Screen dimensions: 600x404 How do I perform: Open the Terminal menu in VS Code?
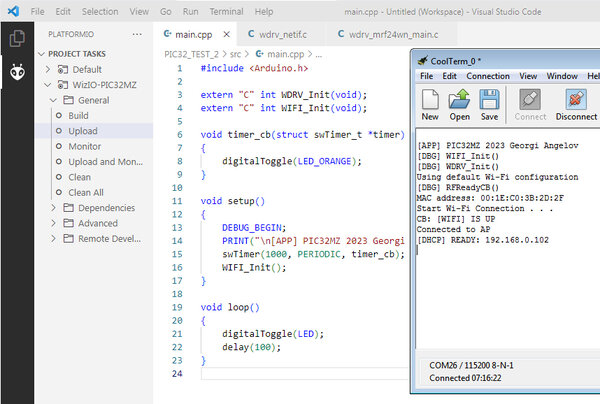[x=226, y=11]
